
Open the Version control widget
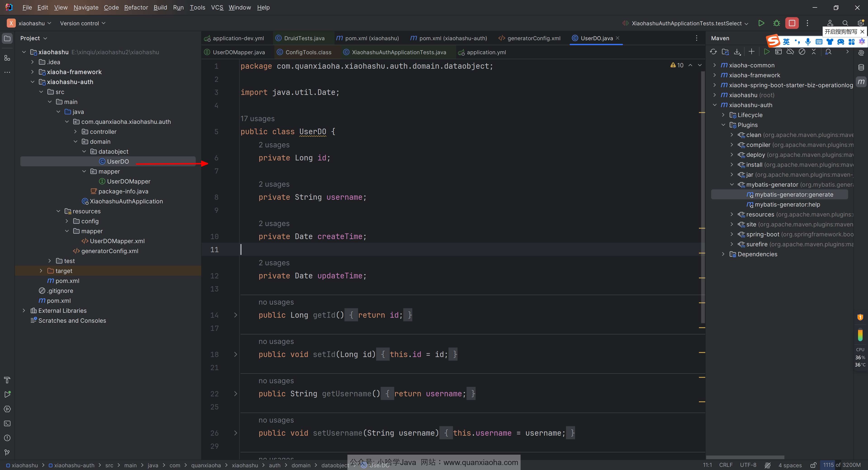click(x=83, y=23)
